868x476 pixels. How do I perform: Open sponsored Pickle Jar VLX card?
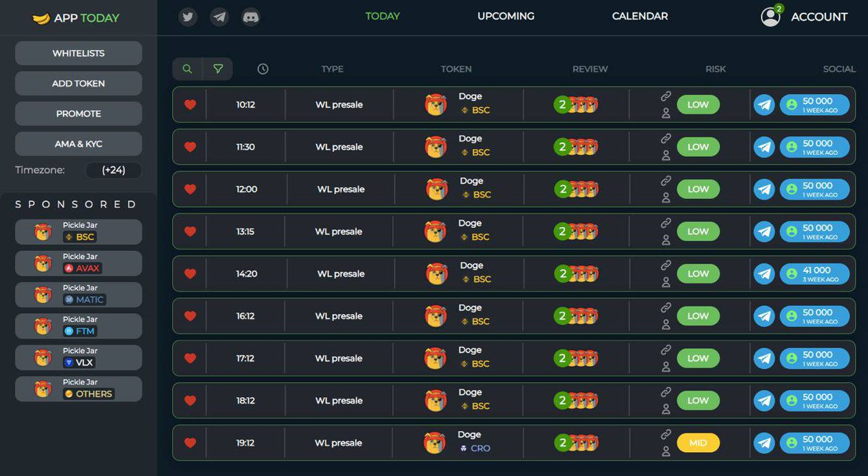(78, 357)
